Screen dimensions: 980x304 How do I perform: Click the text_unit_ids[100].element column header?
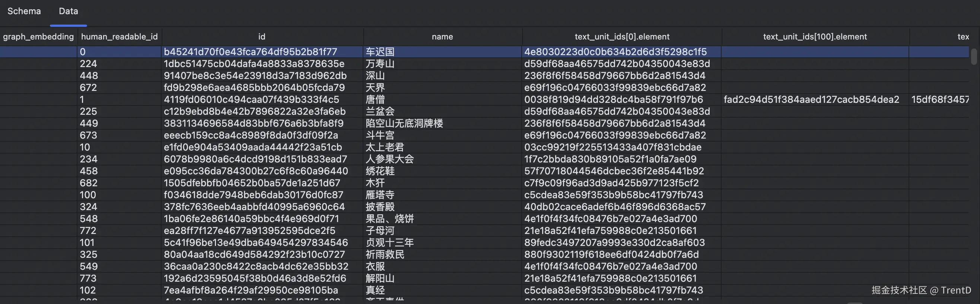(x=815, y=37)
